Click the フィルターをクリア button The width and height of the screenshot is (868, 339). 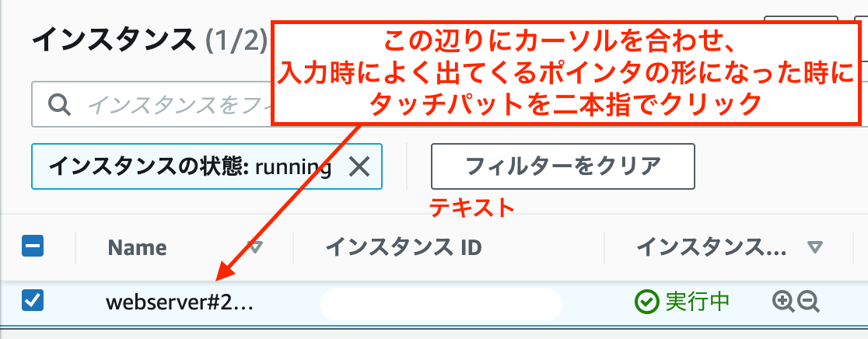(563, 166)
